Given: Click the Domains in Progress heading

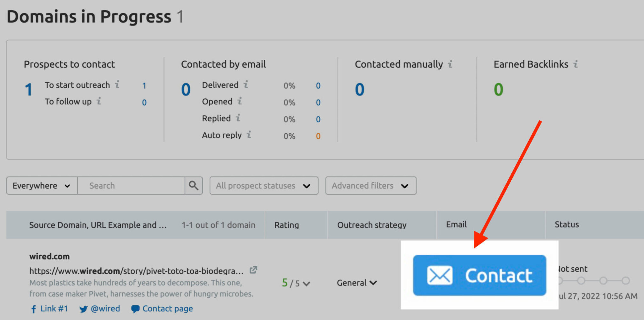Looking at the screenshot, I should [89, 16].
